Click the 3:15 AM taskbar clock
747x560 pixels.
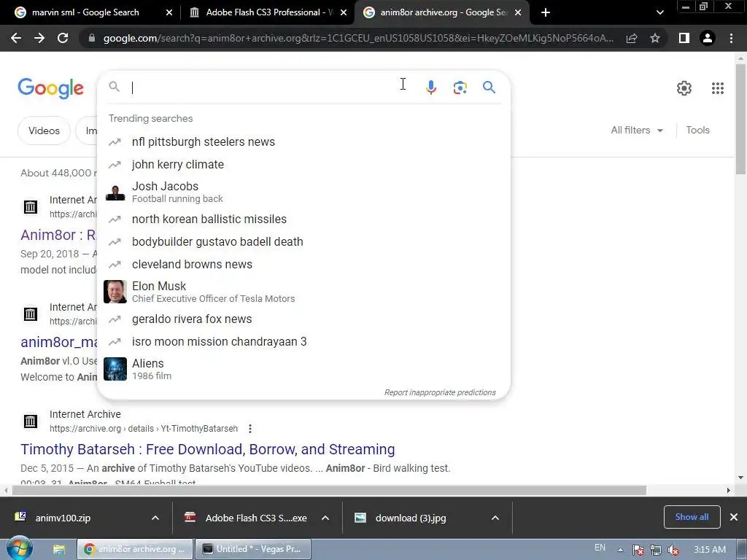[x=709, y=550]
